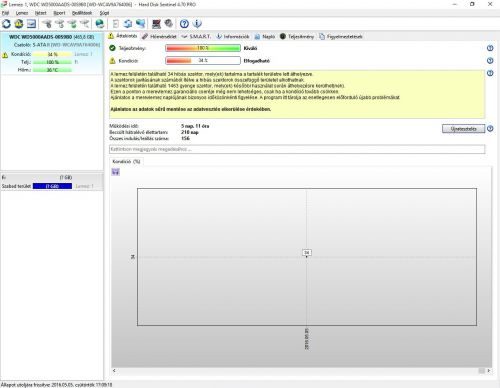Switch to the Napló tab
The width and height of the screenshot is (500, 388).
265,36
